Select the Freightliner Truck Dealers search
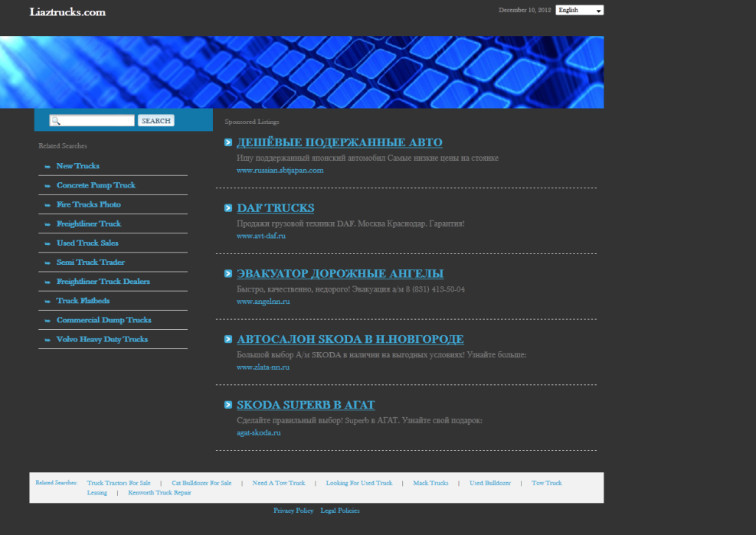Image resolution: width=756 pixels, height=535 pixels. click(105, 282)
